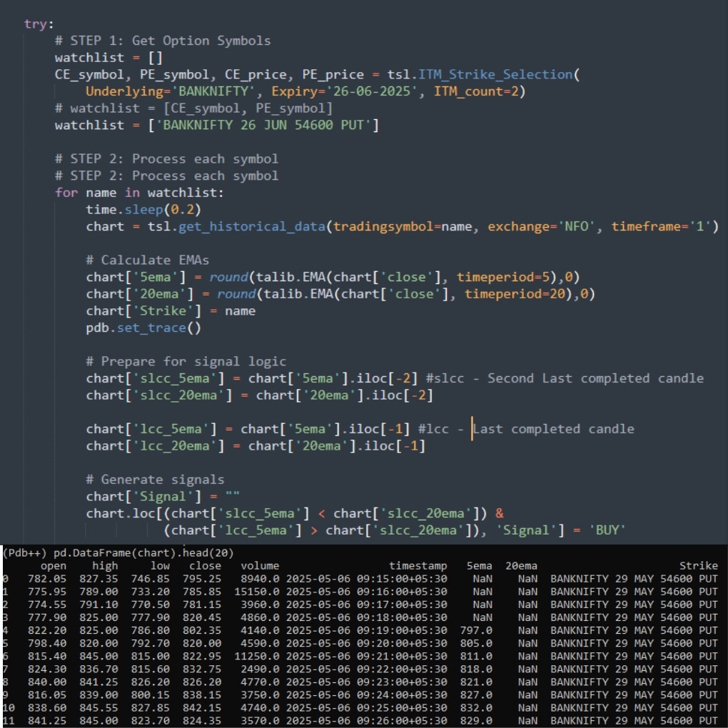
Task: Click timestamp 2025-05-06 09:22:00+05:30
Action: point(366,669)
